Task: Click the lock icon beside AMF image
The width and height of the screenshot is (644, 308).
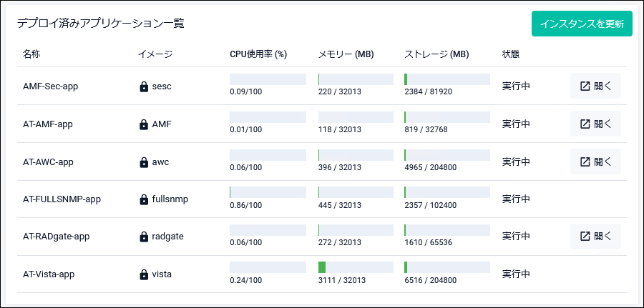Action: 144,124
